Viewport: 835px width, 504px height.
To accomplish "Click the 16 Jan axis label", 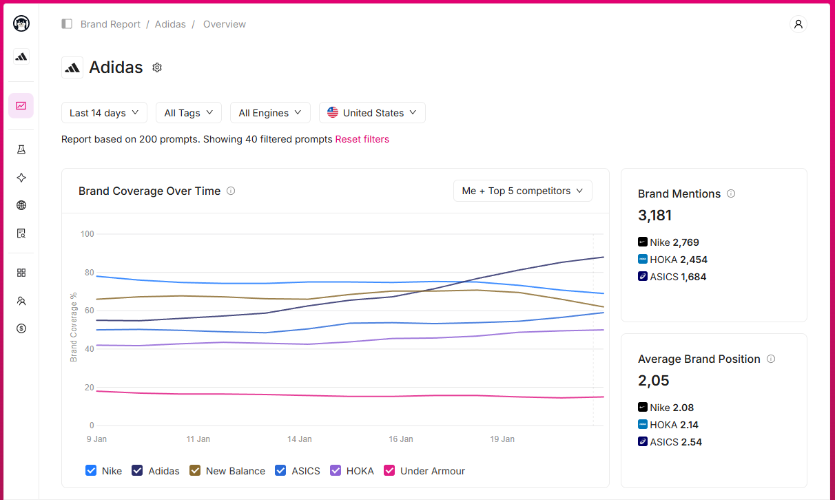I will click(x=401, y=439).
